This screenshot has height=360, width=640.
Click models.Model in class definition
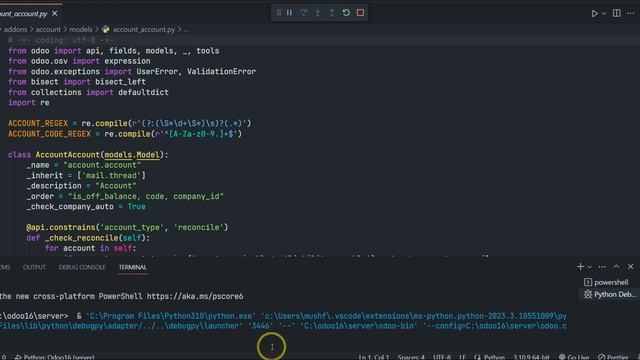(132, 155)
